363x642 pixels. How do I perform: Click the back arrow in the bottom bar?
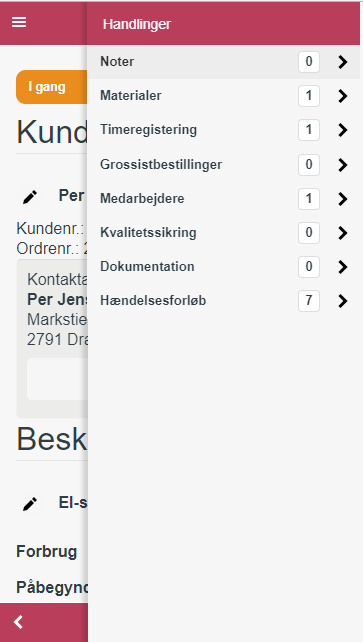pos(18,622)
